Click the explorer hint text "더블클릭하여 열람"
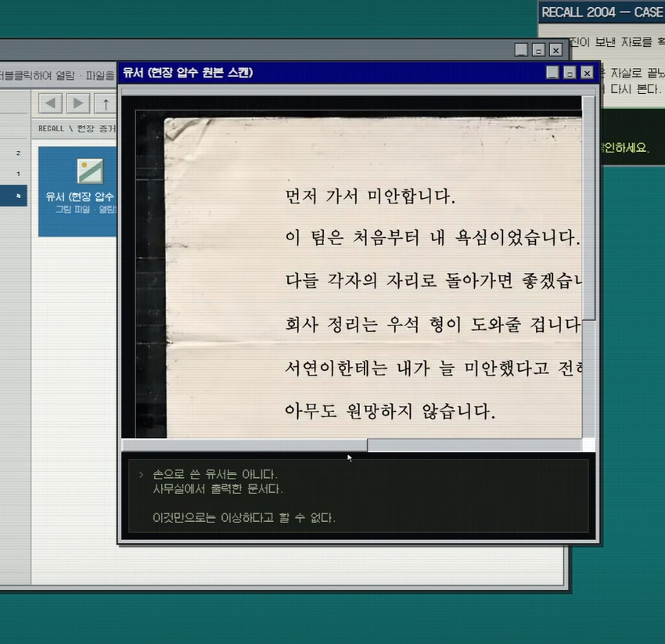 click(x=38, y=76)
